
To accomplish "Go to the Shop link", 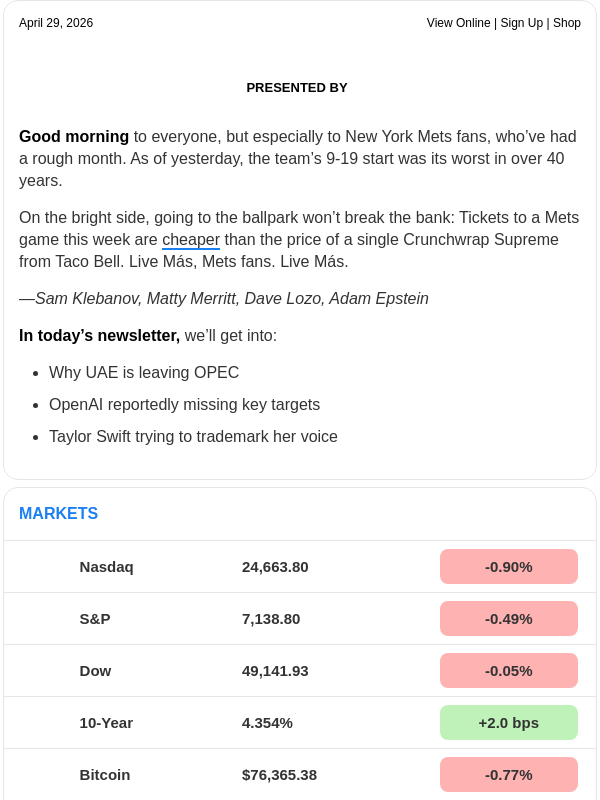I will coord(567,23).
